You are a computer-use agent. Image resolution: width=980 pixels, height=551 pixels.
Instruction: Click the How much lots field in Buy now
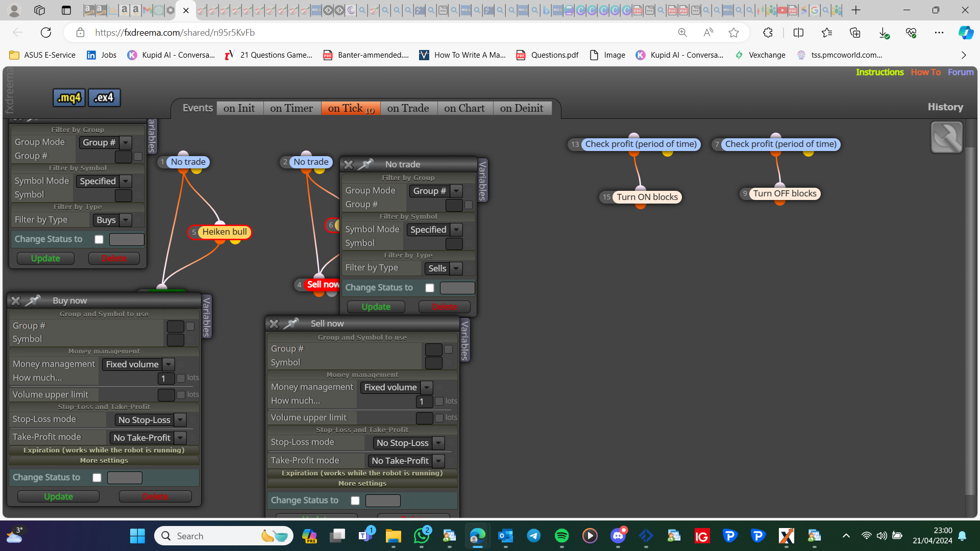tap(166, 379)
